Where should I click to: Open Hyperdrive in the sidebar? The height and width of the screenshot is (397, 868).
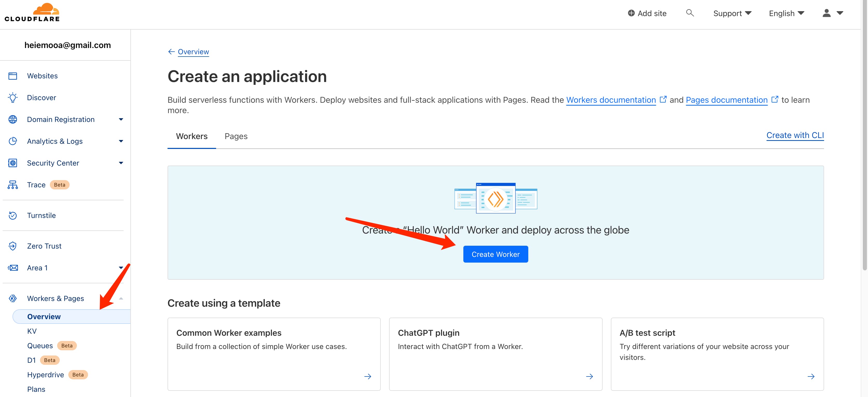click(x=45, y=375)
